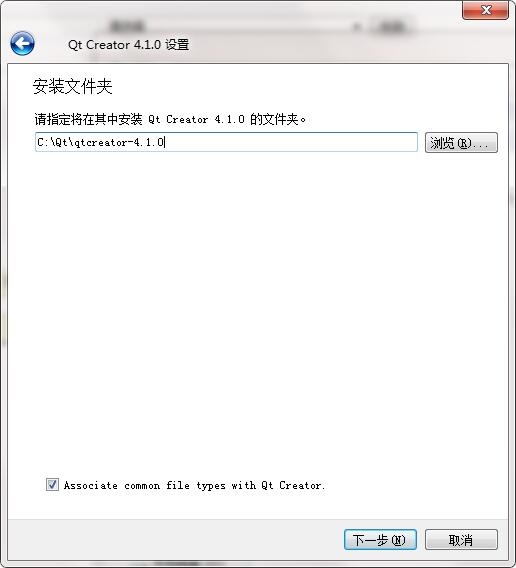
Task: Click the Qt Creator 4.1.0 设置 title
Action: [x=129, y=45]
